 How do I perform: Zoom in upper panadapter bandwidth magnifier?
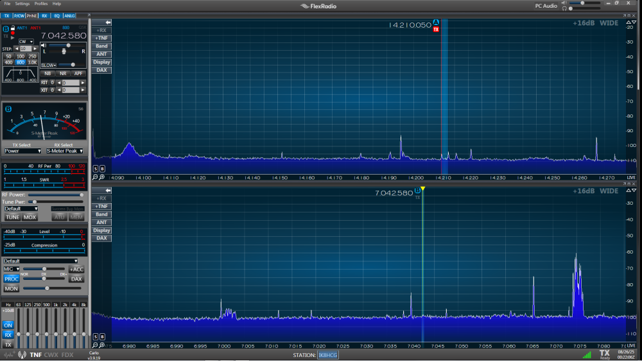(102, 177)
